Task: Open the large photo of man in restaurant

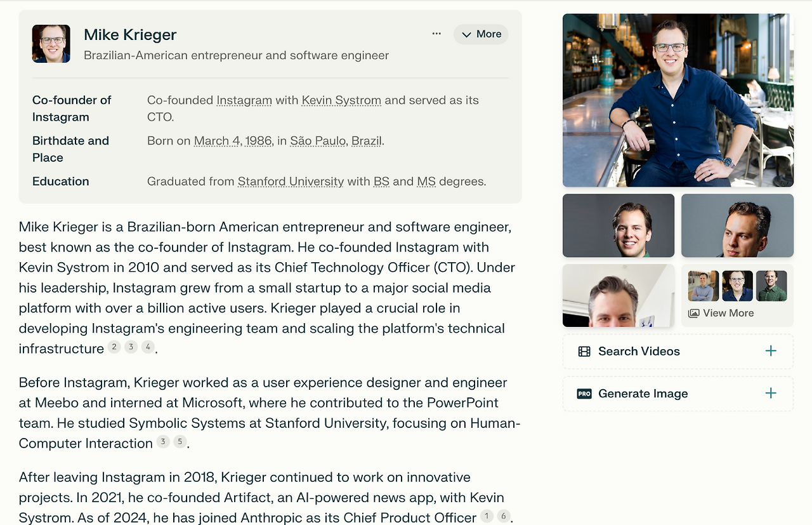Action: pos(678,100)
